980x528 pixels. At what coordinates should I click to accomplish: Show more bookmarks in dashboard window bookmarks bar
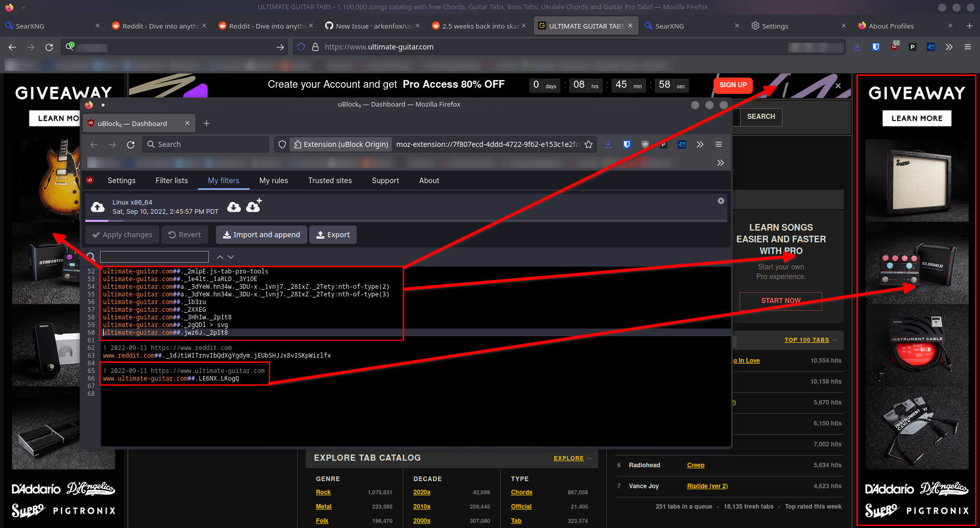[x=720, y=163]
